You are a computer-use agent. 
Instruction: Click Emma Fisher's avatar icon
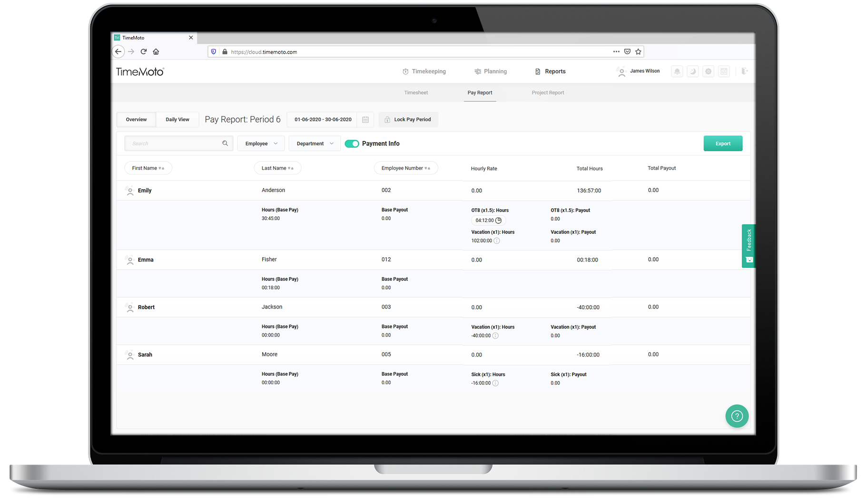pos(130,260)
